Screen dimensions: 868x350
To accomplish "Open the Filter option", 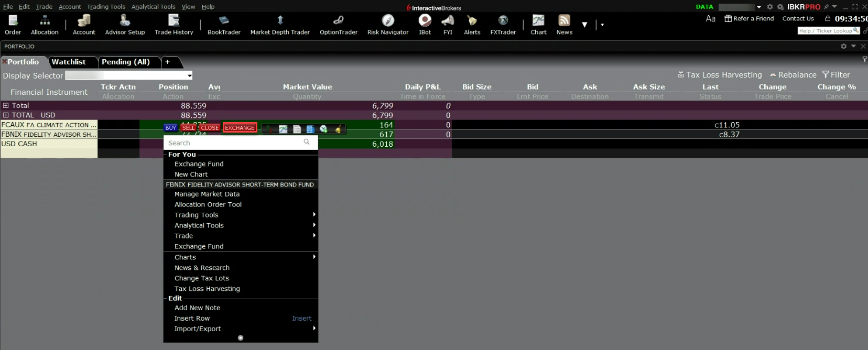I will (836, 75).
